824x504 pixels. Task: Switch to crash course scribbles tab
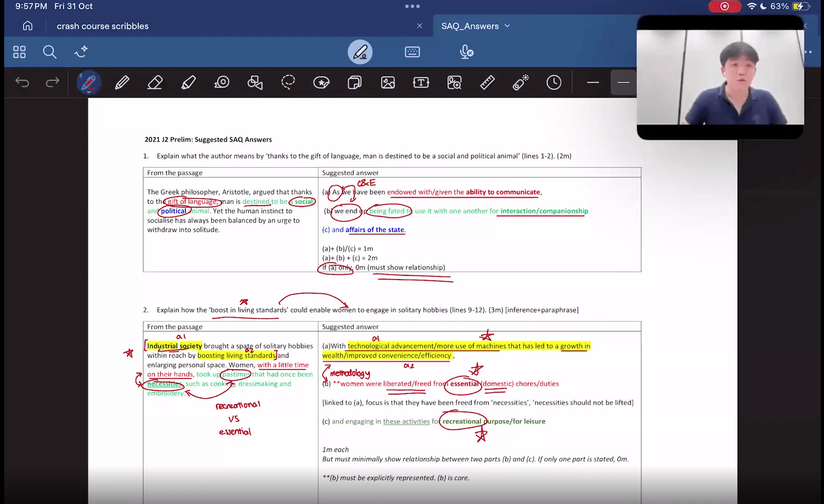[x=102, y=26]
